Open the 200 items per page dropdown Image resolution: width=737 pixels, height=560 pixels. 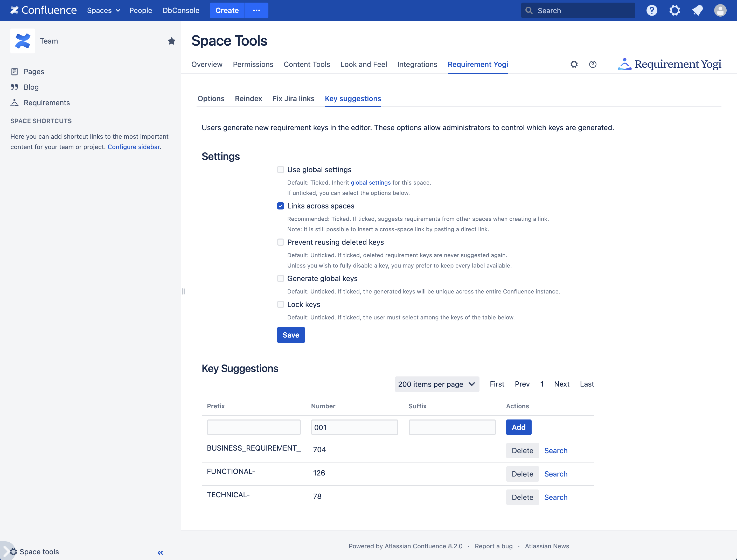click(x=437, y=384)
